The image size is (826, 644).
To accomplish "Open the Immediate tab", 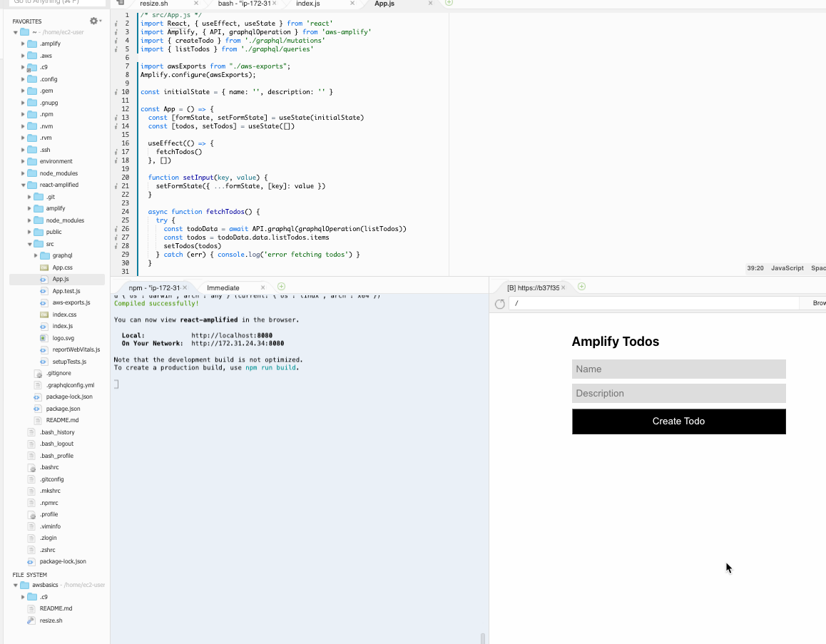I will (x=223, y=288).
